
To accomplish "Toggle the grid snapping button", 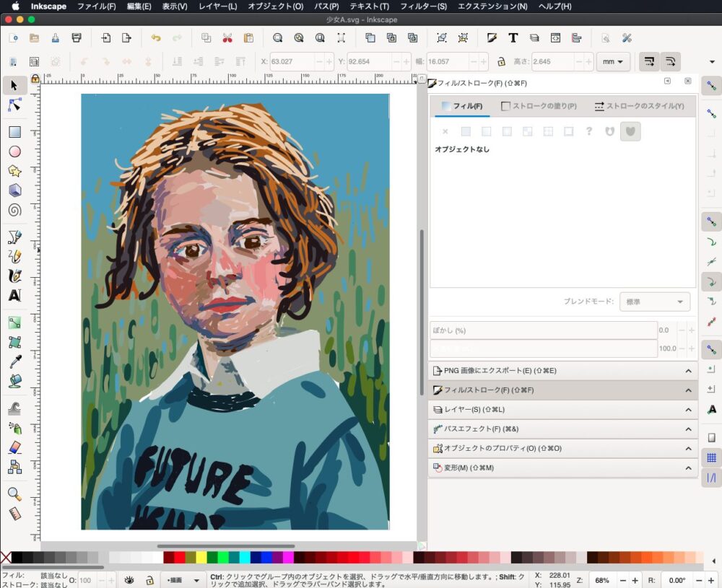I will pyautogui.click(x=711, y=457).
